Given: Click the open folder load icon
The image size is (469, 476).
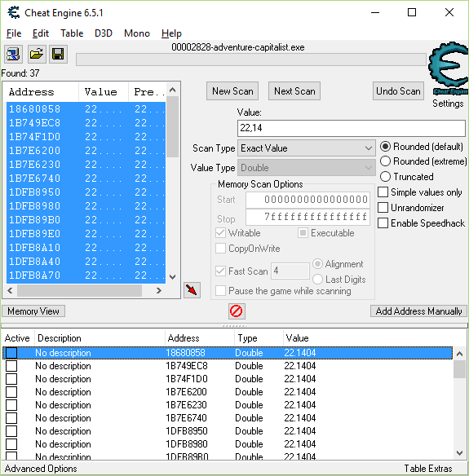Looking at the screenshot, I should (37, 55).
